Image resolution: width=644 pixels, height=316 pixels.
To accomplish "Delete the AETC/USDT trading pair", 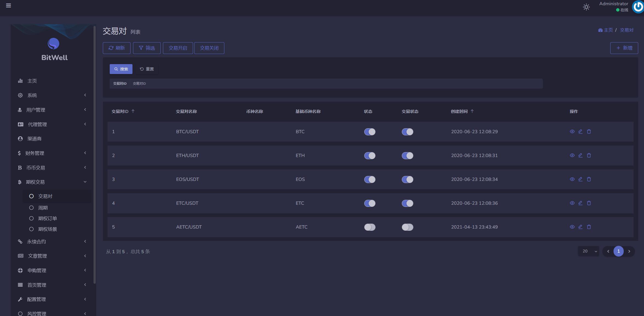I will click(x=589, y=227).
